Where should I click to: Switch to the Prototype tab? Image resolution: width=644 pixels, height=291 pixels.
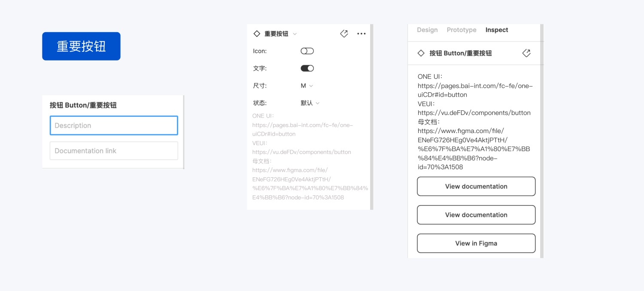coord(462,30)
